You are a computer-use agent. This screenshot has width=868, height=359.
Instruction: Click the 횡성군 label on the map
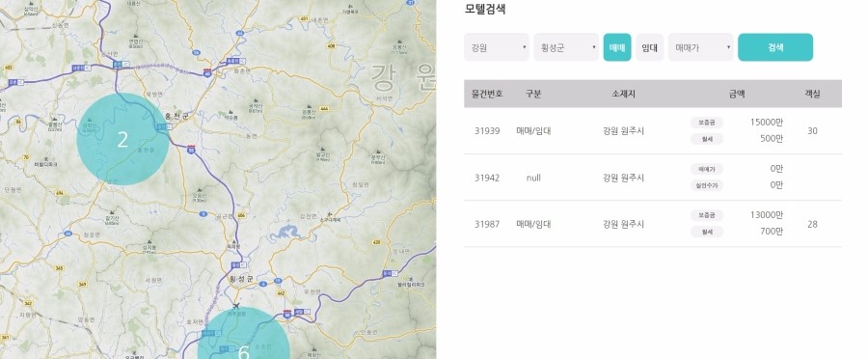[x=240, y=279]
